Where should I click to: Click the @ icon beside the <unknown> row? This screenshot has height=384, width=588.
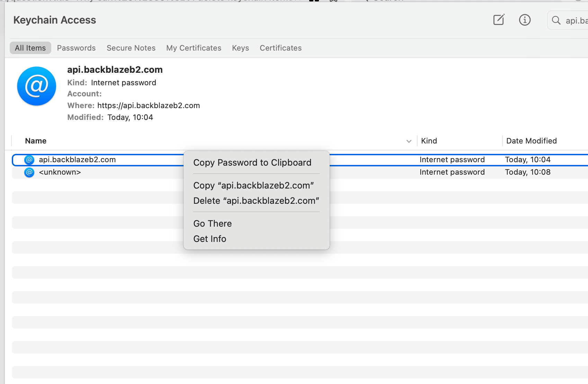(29, 172)
